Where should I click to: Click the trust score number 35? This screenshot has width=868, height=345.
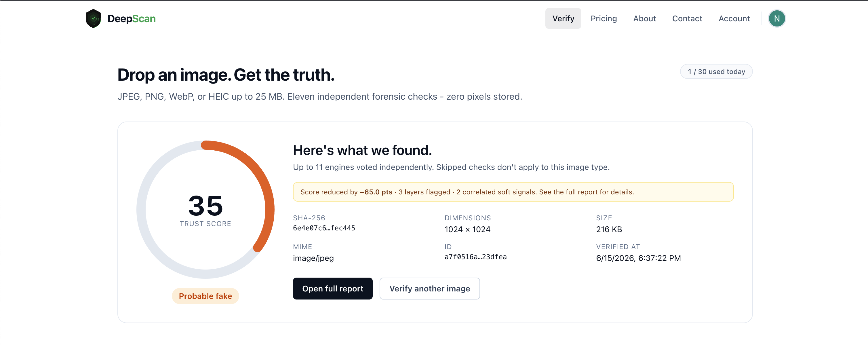coord(205,205)
